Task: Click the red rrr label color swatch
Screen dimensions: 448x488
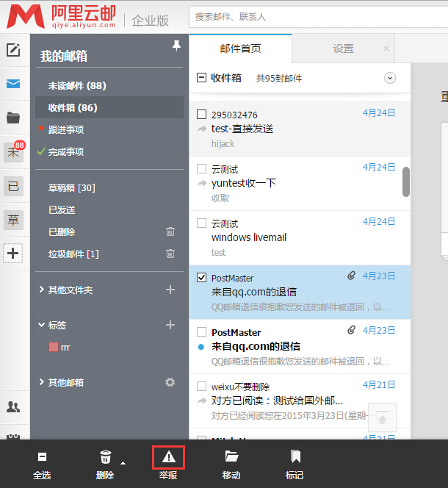Action: click(x=54, y=346)
